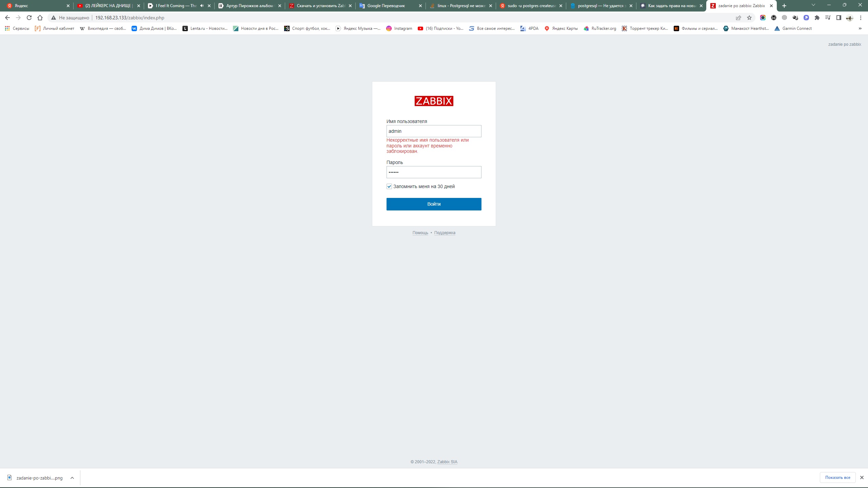The width and height of the screenshot is (868, 488).
Task: Uncheck 'Запомнить меня на 30 дней'
Action: coord(389,186)
